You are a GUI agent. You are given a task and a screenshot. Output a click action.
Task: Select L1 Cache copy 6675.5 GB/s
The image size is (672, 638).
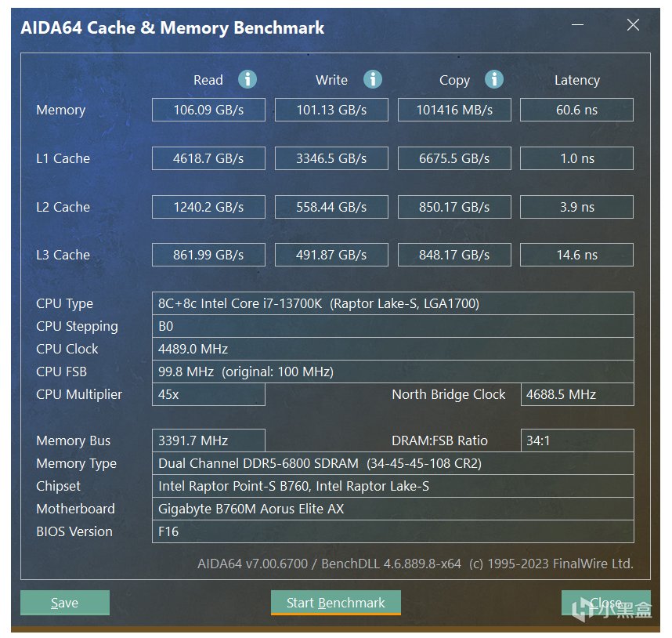click(x=454, y=158)
